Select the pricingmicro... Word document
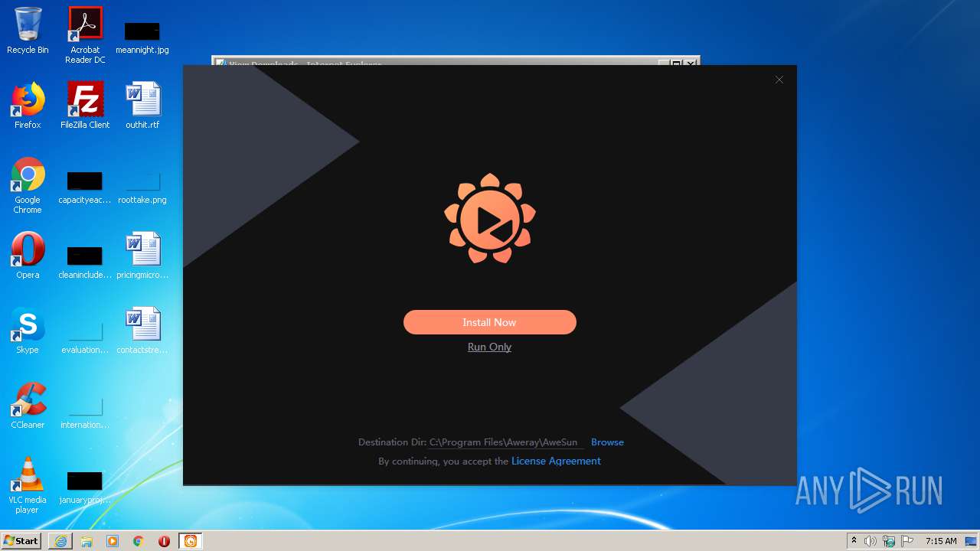Viewport: 980px width, 551px height. coord(142,256)
